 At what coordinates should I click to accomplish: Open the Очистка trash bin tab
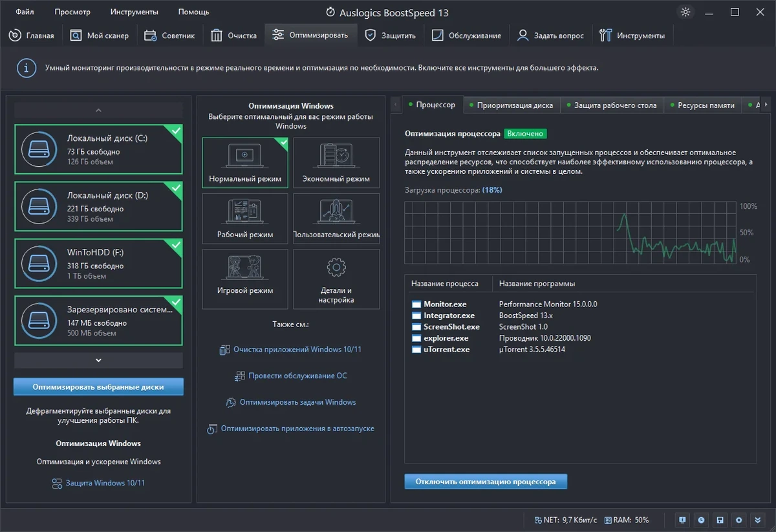[234, 36]
